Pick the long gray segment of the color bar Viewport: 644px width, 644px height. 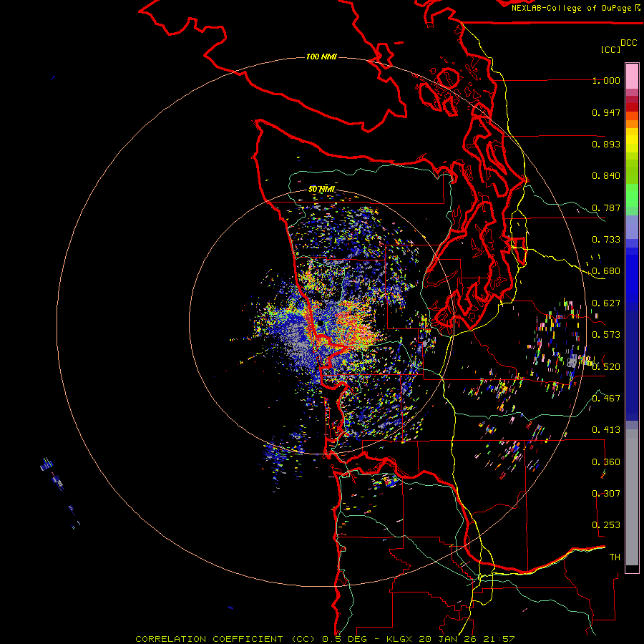tap(632, 497)
